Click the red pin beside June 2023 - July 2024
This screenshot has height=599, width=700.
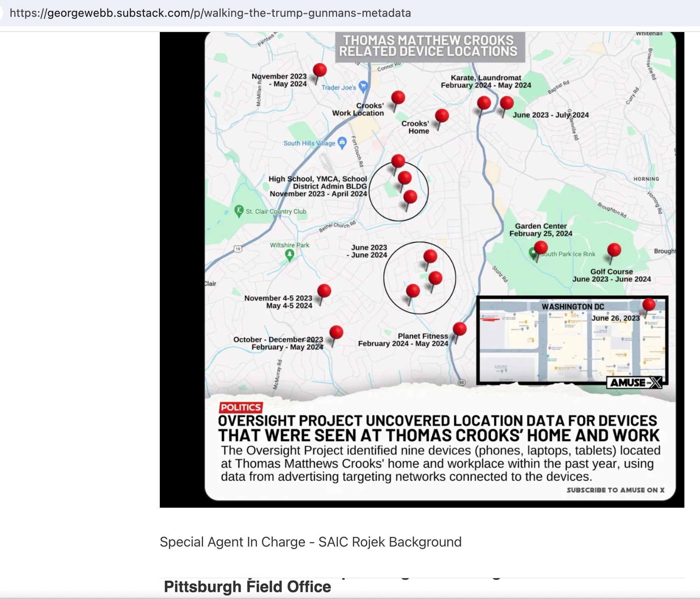click(x=506, y=104)
